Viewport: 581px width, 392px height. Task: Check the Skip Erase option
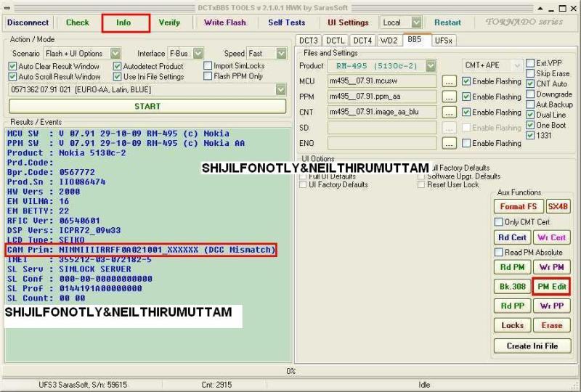tap(530, 73)
